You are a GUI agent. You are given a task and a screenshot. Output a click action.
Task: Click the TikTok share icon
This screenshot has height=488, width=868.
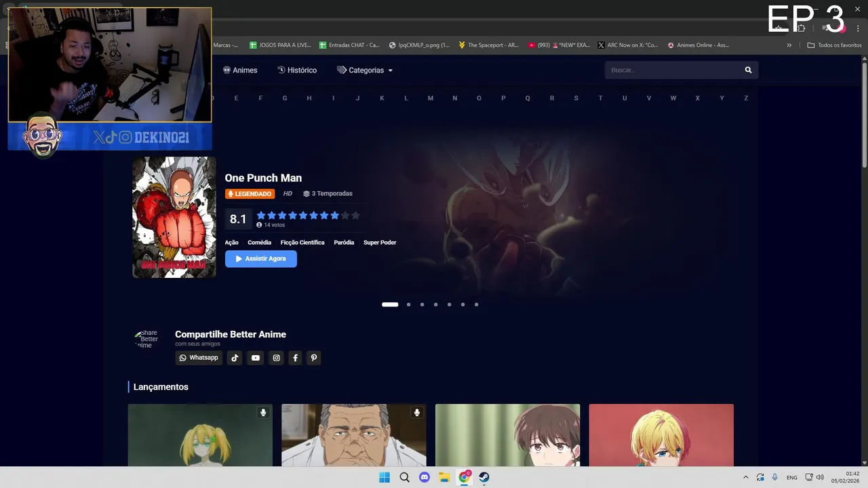point(235,358)
